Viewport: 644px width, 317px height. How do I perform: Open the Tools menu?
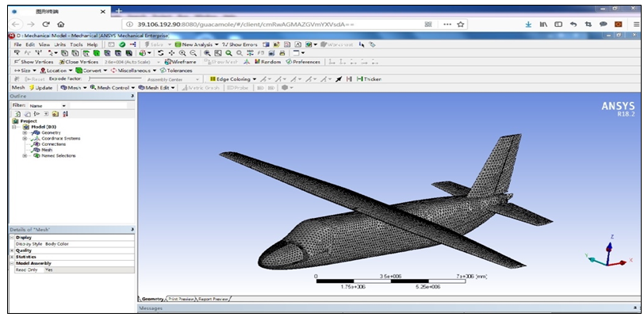pos(76,44)
